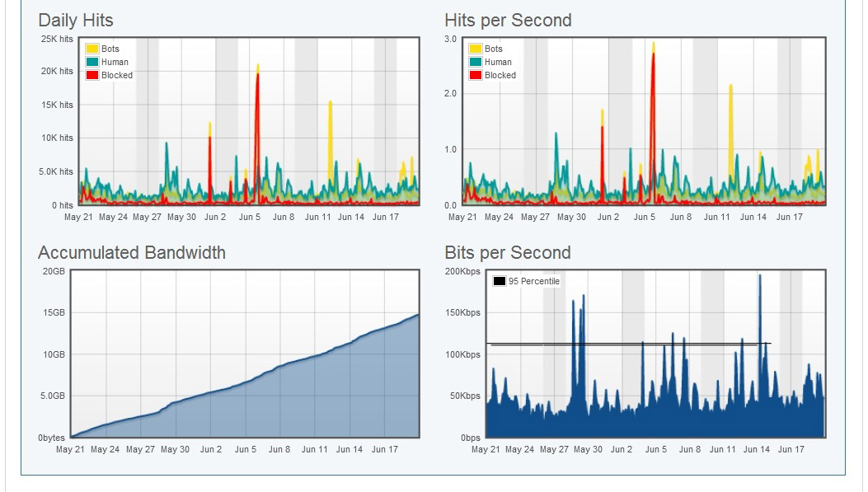Click the 25K hits axis label
This screenshot has height=492, width=868.
click(x=57, y=39)
